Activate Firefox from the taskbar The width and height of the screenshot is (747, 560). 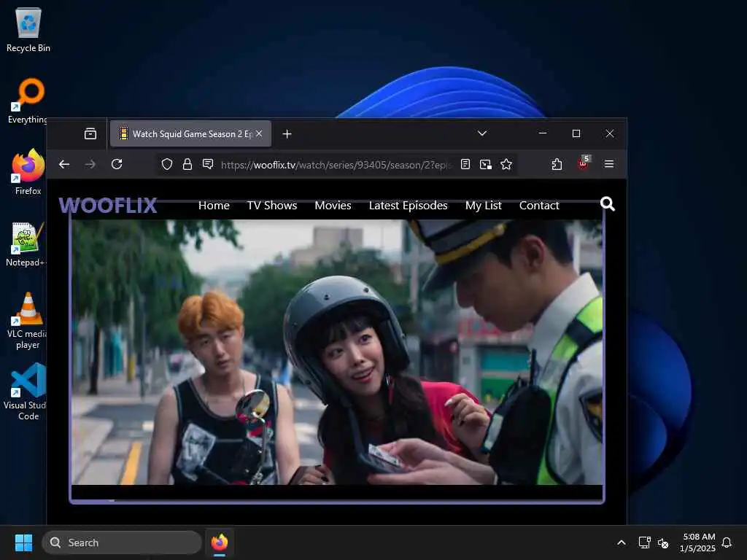[219, 542]
